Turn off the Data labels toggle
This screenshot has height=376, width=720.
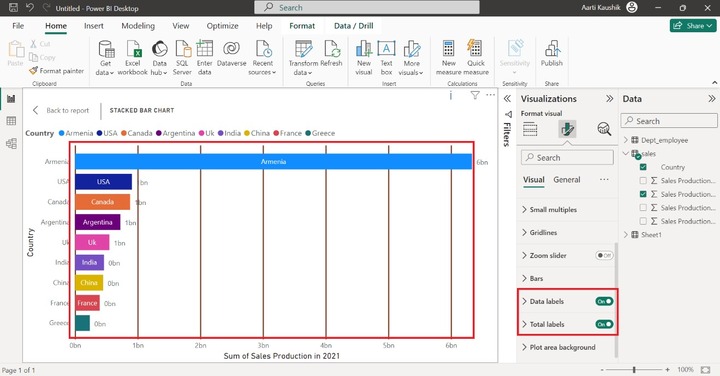tap(604, 301)
